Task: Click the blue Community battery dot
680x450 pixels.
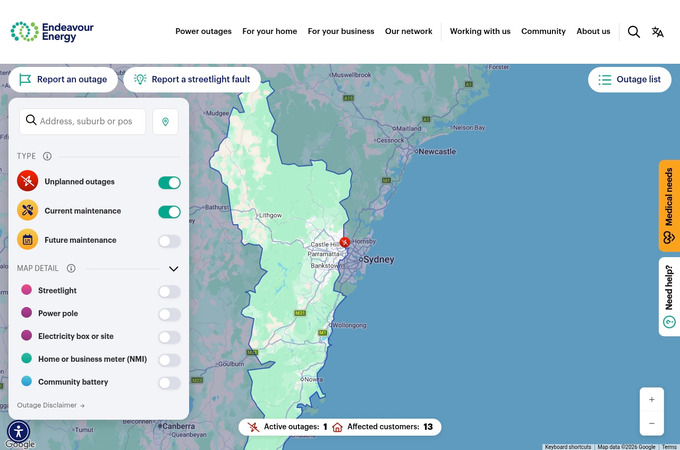Action: [x=26, y=381]
